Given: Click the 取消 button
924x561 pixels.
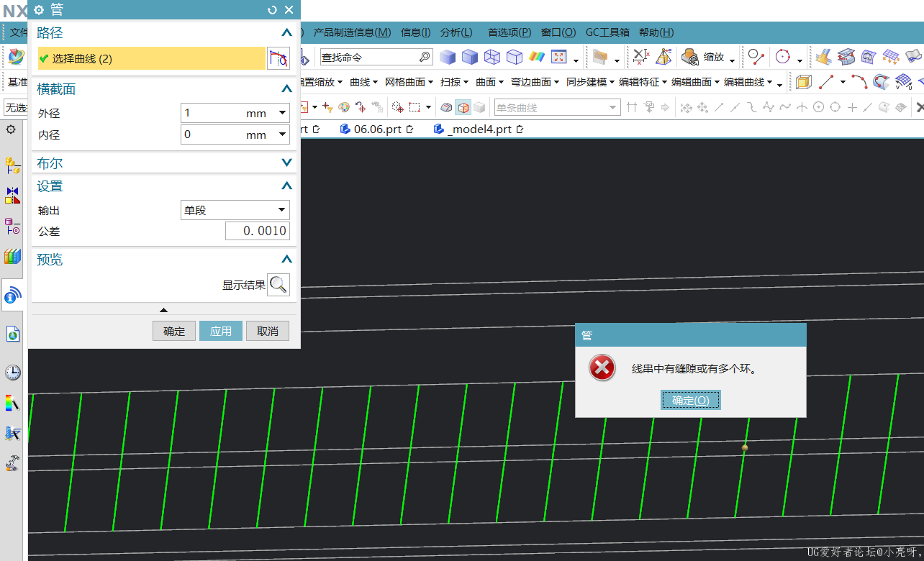Looking at the screenshot, I should [268, 331].
